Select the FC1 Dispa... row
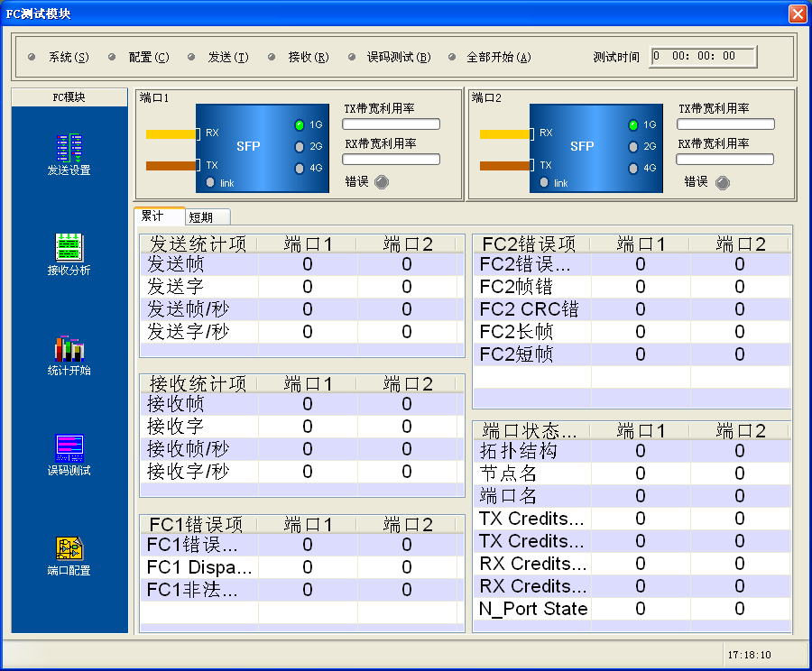Screen dimensions: 812x671 302,567
